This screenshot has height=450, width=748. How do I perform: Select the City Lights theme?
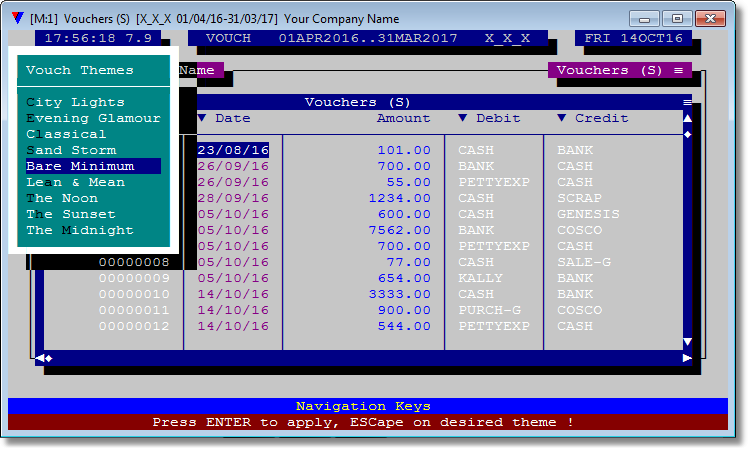[x=75, y=102]
